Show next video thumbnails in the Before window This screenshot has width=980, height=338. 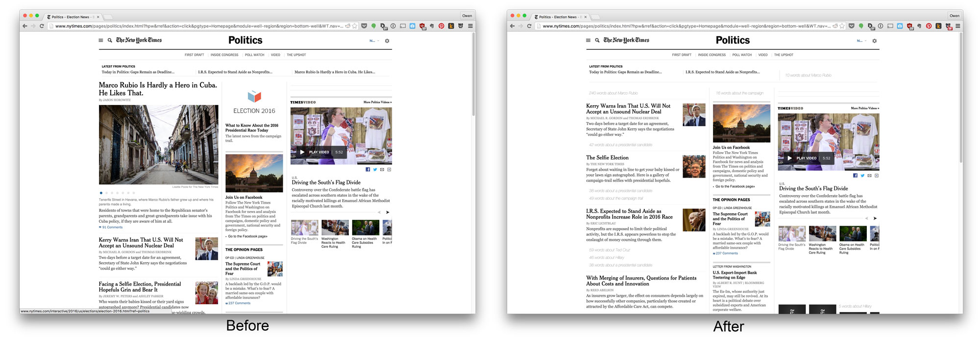tap(388, 212)
